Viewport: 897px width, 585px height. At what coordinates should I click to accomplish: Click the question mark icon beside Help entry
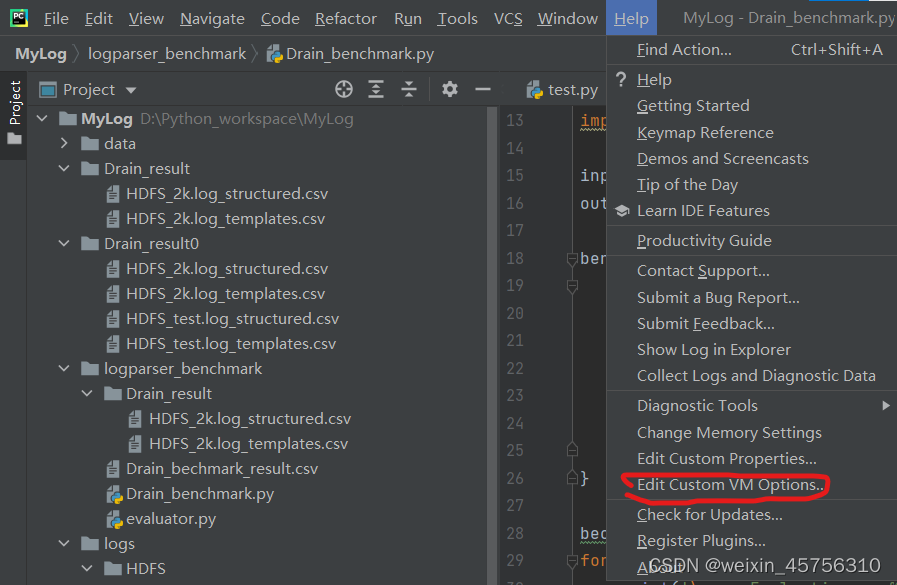[622, 79]
